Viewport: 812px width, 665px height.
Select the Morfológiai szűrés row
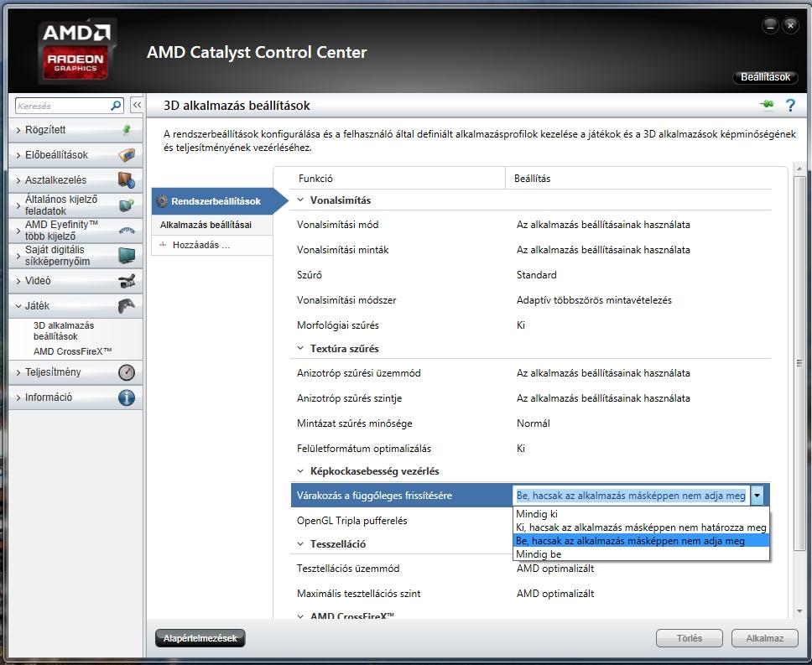pyautogui.click(x=531, y=325)
